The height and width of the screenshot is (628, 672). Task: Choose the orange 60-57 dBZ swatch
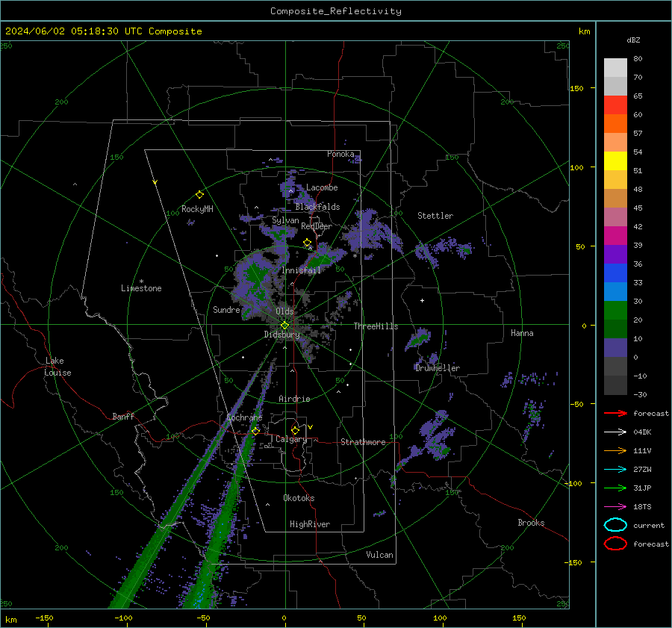(x=615, y=123)
